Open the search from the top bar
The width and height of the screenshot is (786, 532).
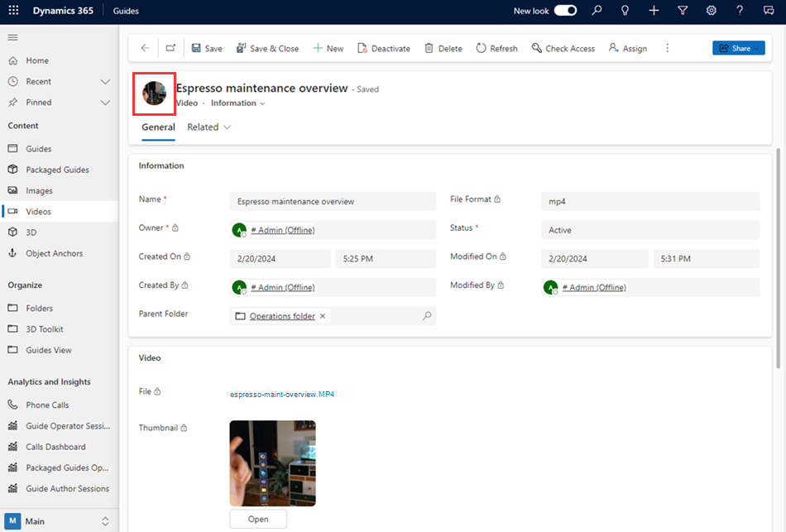[x=596, y=10]
